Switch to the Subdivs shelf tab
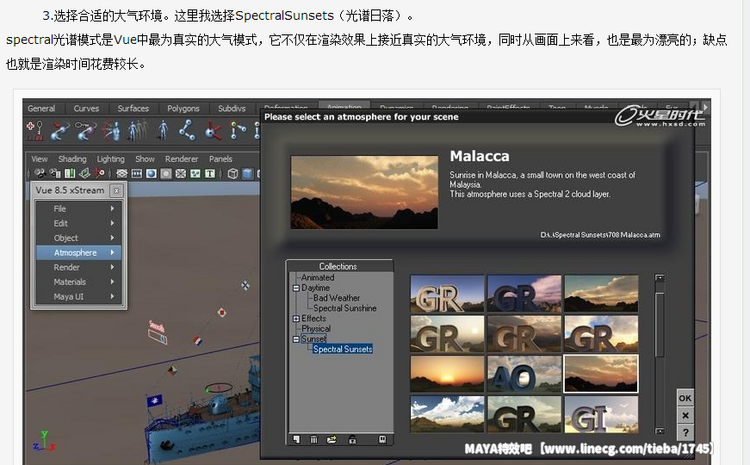Viewport: 750px width, 465px height. tap(232, 109)
